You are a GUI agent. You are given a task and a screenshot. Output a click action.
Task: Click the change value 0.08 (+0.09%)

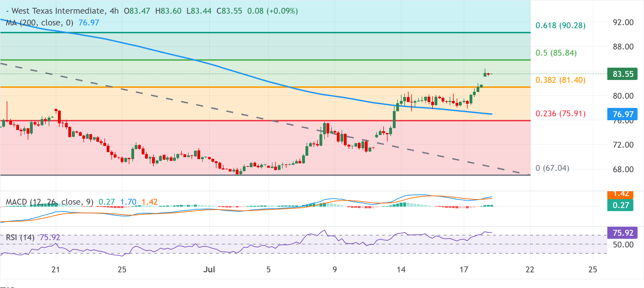point(272,11)
